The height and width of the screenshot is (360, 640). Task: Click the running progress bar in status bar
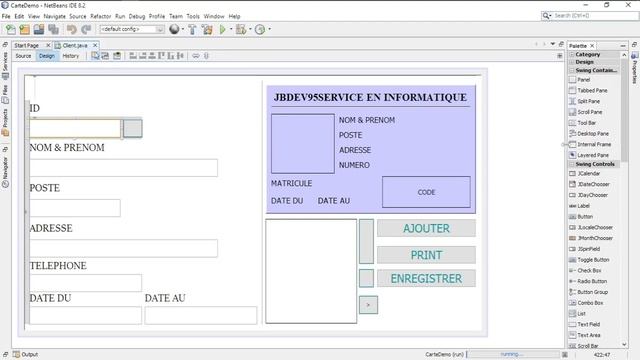[x=513, y=354]
